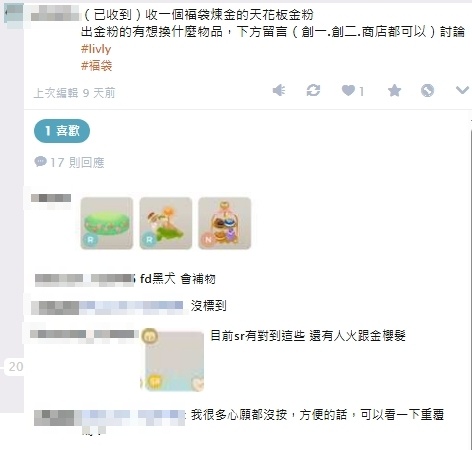Expand the post options chevron menu
The height and width of the screenshot is (450, 472).
pyautogui.click(x=462, y=90)
